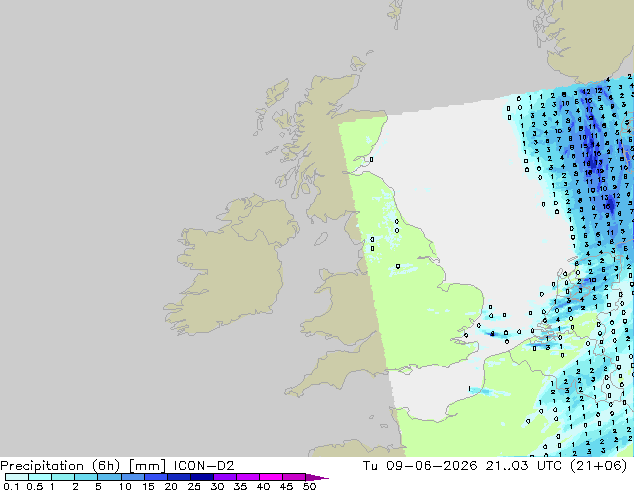This screenshot has width=634, height=490.
Task: Click the forecast date 09-06-2026 text
Action: [432, 466]
